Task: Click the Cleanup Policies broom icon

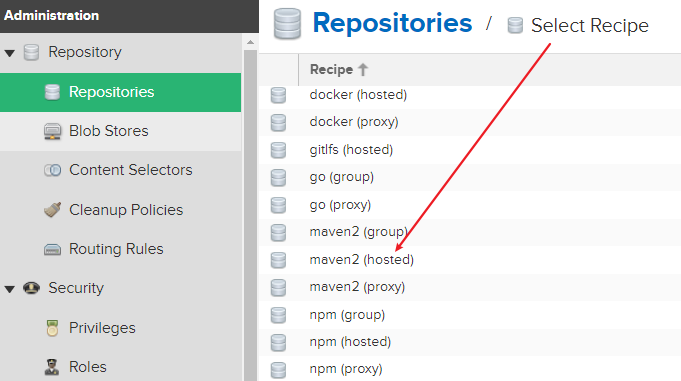Action: tap(53, 210)
